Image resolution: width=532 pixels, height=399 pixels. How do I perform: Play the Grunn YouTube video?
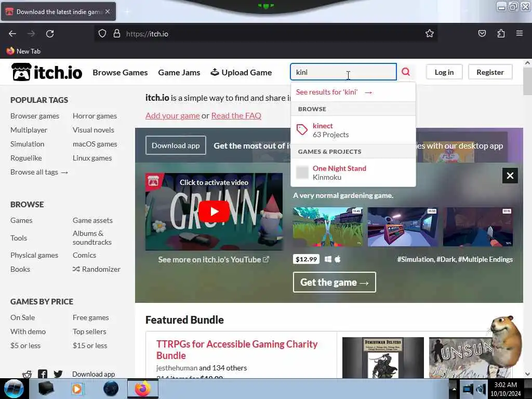tap(214, 211)
